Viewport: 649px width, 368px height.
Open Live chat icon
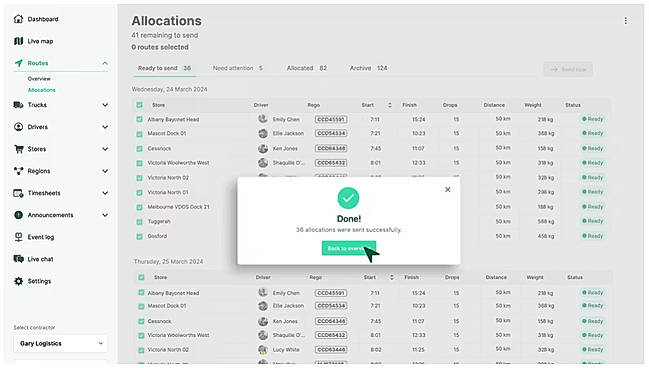click(x=18, y=259)
